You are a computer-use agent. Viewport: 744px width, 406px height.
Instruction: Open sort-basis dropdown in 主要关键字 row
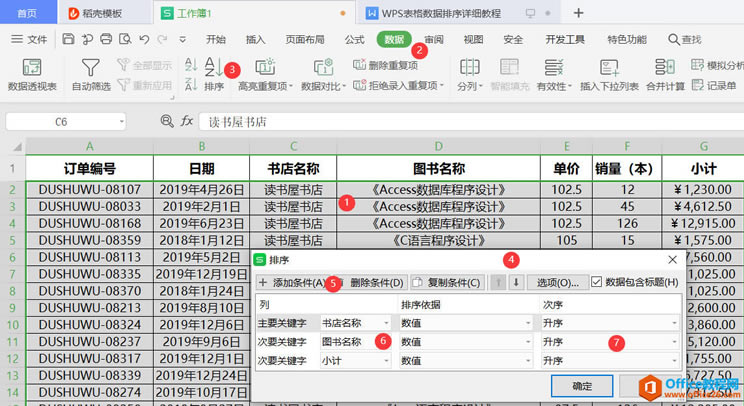point(528,323)
